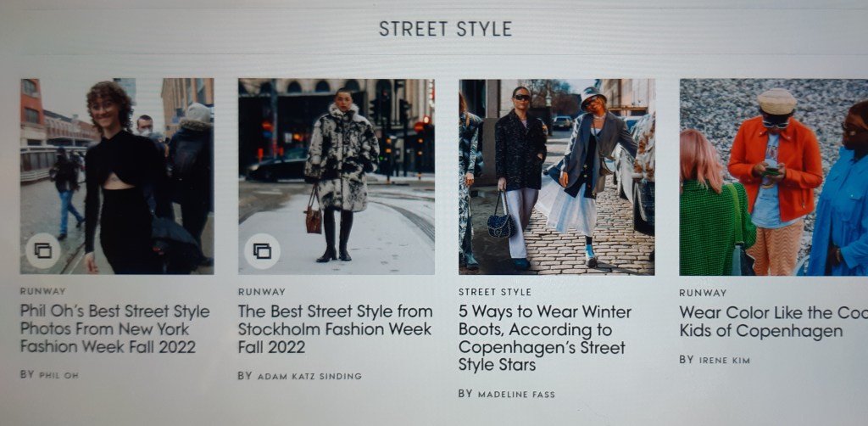Open Phil Oh's Best Street Style article
This screenshot has width=868, height=426.
(x=115, y=329)
